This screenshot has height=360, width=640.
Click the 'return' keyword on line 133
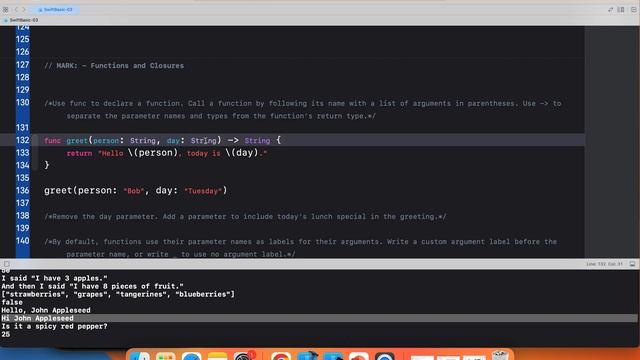click(79, 153)
